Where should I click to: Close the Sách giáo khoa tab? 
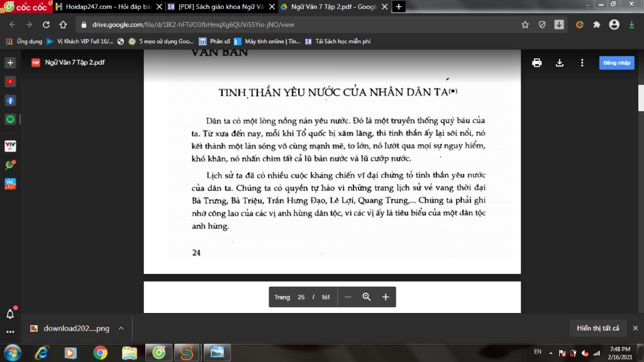point(272,6)
